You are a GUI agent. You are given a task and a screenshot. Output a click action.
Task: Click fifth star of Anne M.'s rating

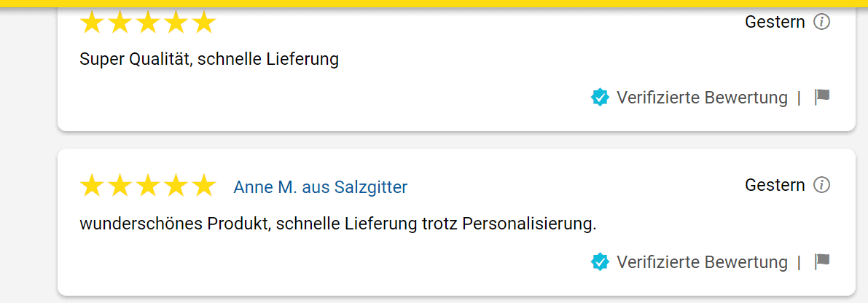point(204,185)
